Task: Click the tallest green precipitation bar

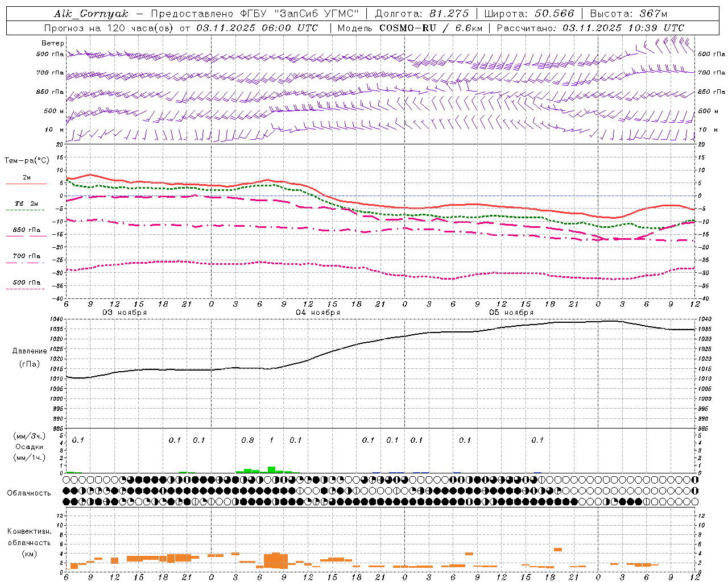Action: click(272, 469)
